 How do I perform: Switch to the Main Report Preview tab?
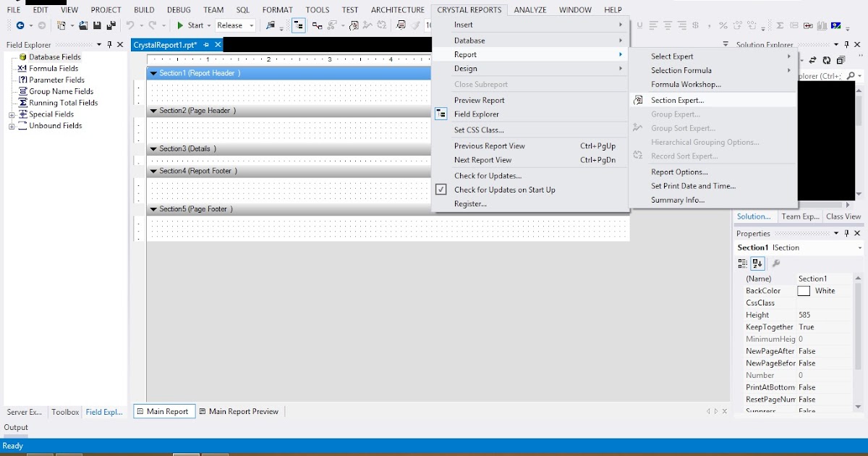coord(239,411)
